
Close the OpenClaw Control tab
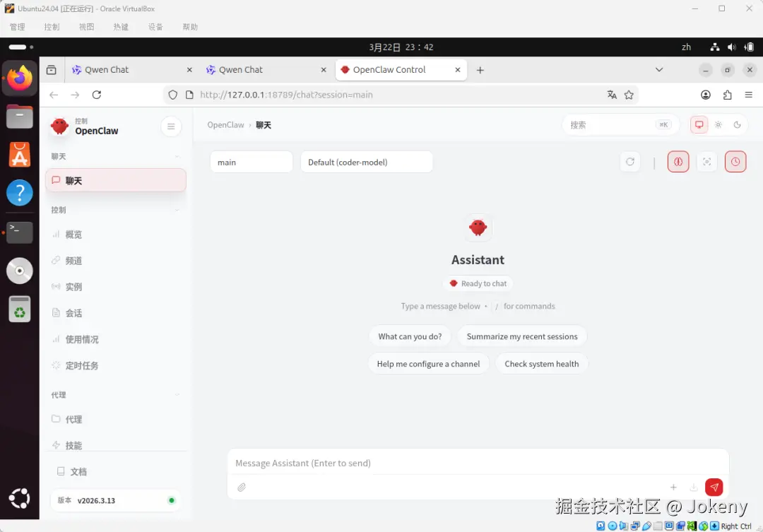(457, 70)
